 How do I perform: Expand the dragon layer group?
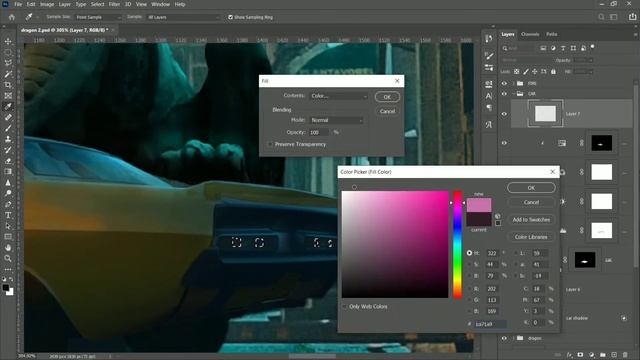pyautogui.click(x=513, y=338)
